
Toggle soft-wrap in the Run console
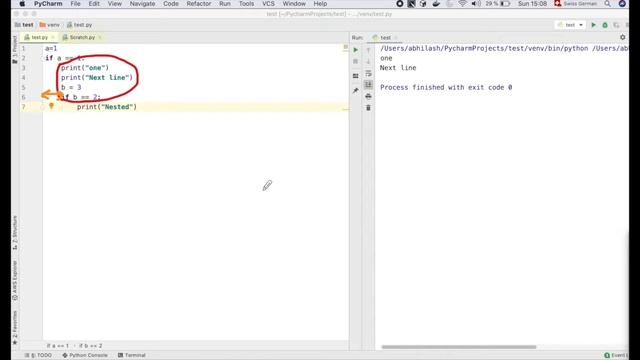[x=368, y=73]
